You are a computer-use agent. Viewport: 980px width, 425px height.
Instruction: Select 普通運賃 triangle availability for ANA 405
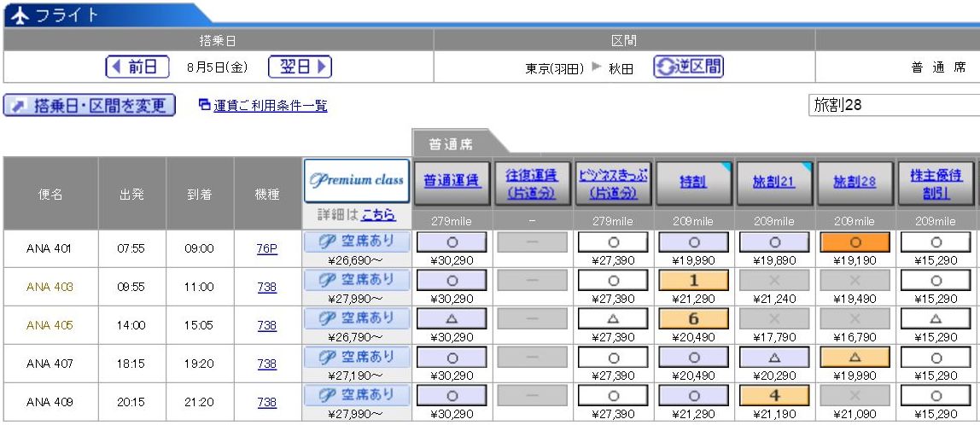click(452, 319)
